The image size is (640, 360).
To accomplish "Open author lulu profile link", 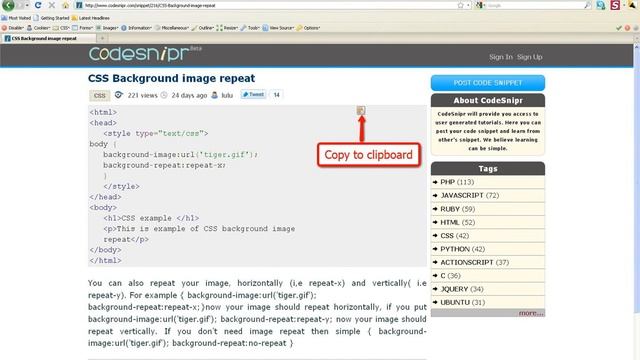I will pyautogui.click(x=227, y=95).
